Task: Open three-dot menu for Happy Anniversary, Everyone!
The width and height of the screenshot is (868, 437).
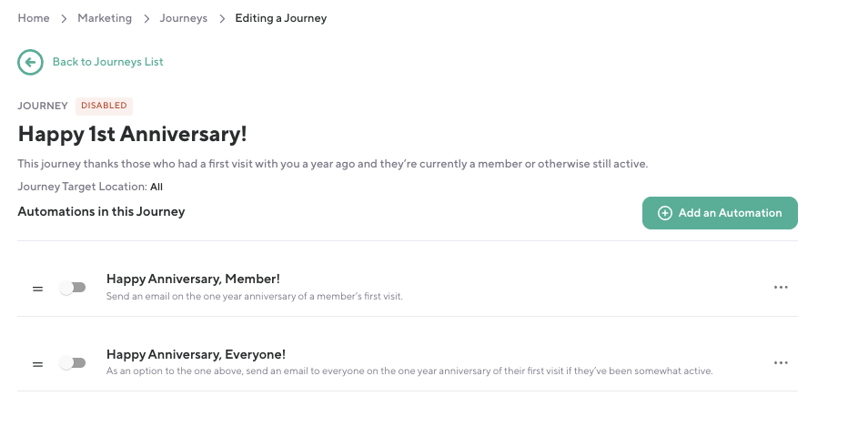Action: pos(781,362)
